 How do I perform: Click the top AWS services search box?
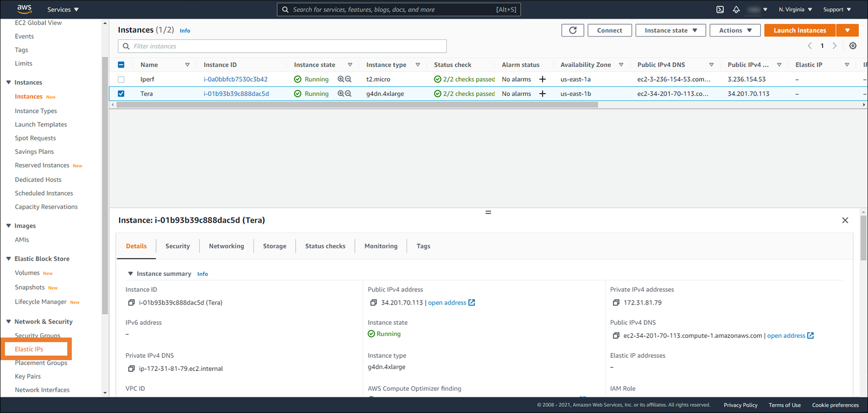pyautogui.click(x=399, y=9)
